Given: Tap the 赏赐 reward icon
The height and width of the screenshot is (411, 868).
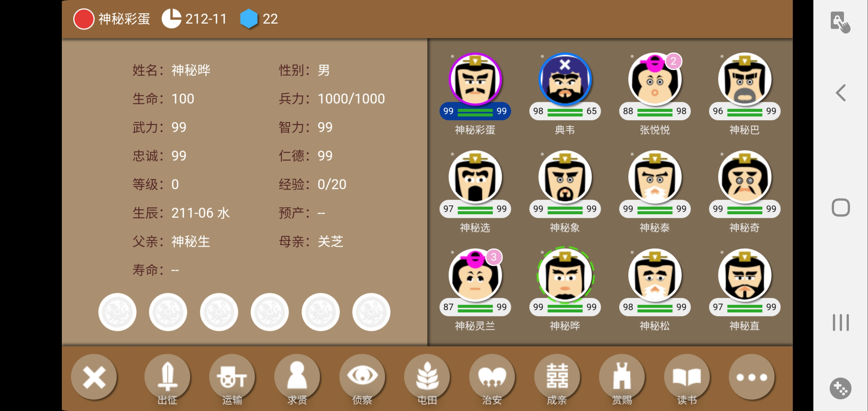Looking at the screenshot, I should click(x=622, y=377).
